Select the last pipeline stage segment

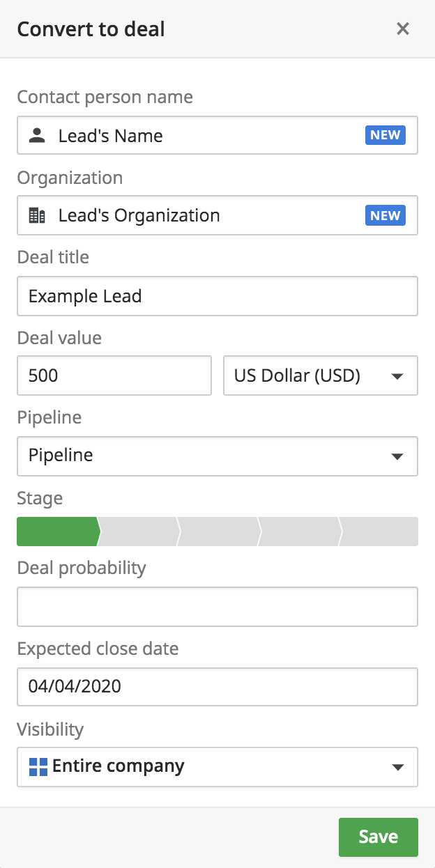[380, 532]
